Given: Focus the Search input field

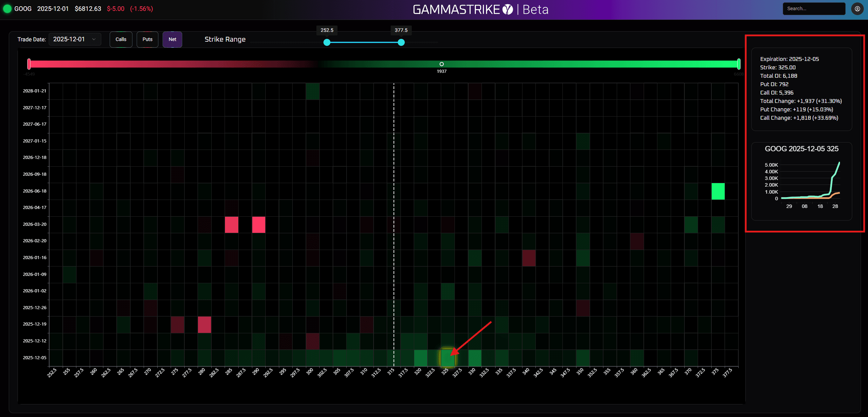Looking at the screenshot, I should point(814,9).
